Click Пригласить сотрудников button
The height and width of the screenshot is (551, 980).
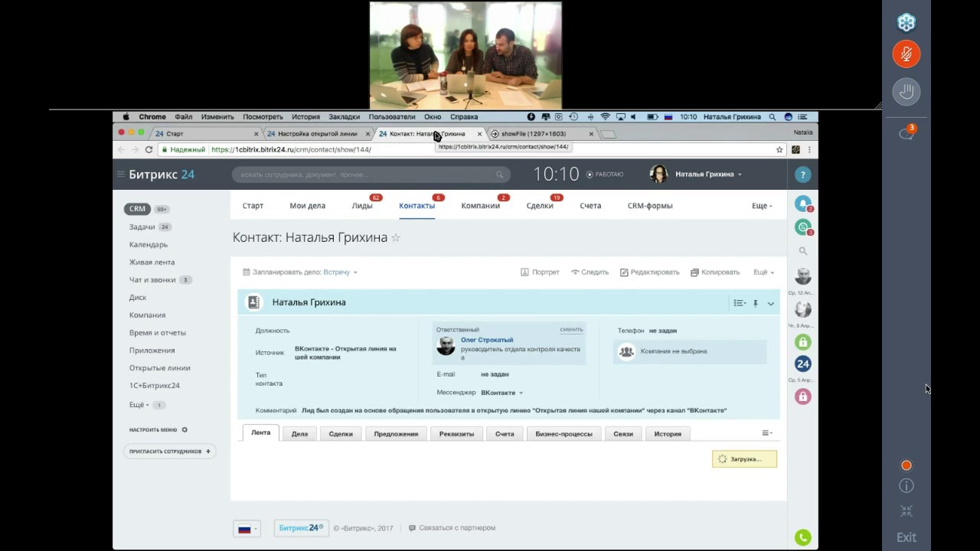click(170, 452)
